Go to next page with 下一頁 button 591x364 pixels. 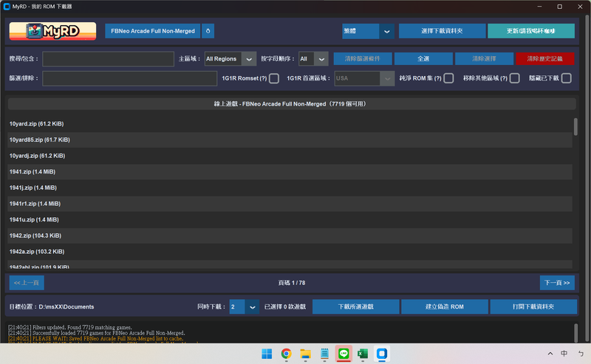pos(557,283)
